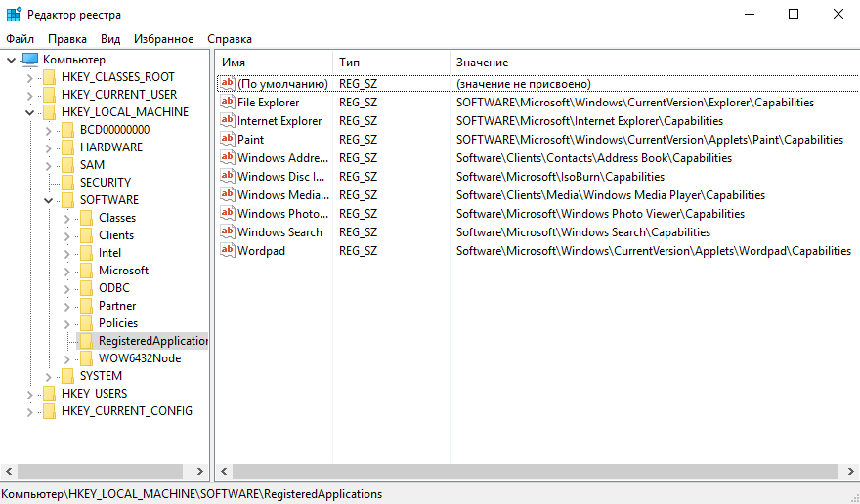Click the BCD00000000 folder icon

tap(68, 130)
